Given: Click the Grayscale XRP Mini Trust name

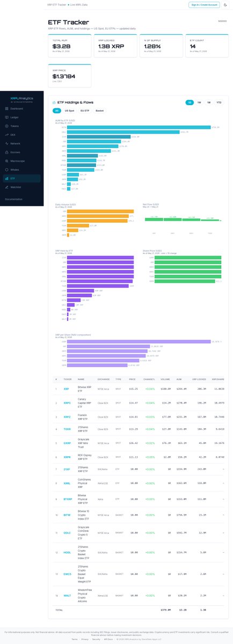Looking at the screenshot, I should pos(85,444).
